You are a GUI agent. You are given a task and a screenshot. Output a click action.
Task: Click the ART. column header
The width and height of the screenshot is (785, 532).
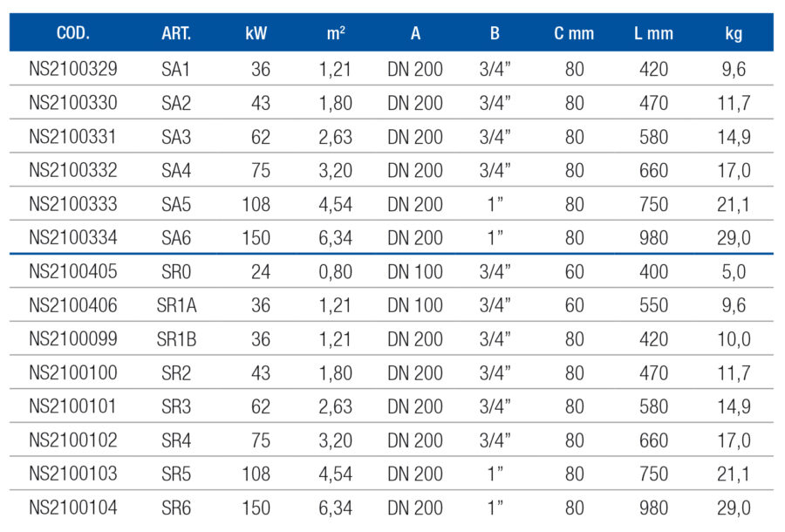176,34
